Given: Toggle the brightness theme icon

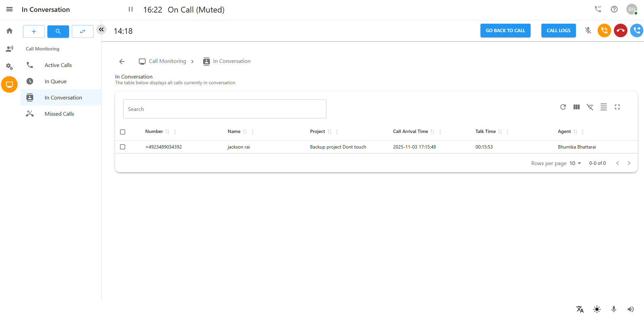Looking at the screenshot, I should pyautogui.click(x=597, y=309).
